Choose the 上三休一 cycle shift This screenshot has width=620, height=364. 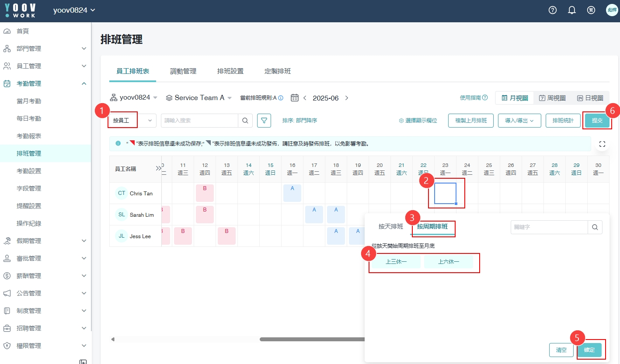click(x=397, y=262)
